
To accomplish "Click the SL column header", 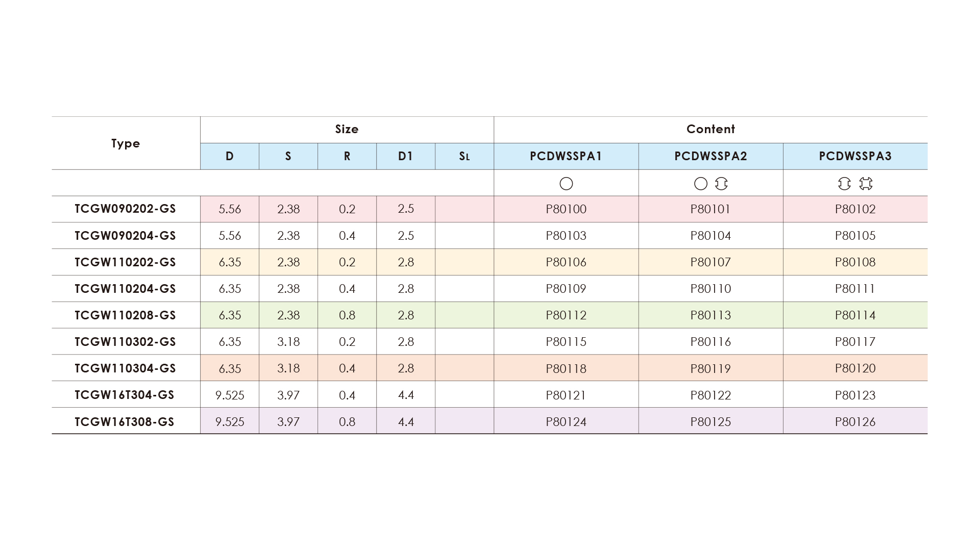I will tap(464, 156).
